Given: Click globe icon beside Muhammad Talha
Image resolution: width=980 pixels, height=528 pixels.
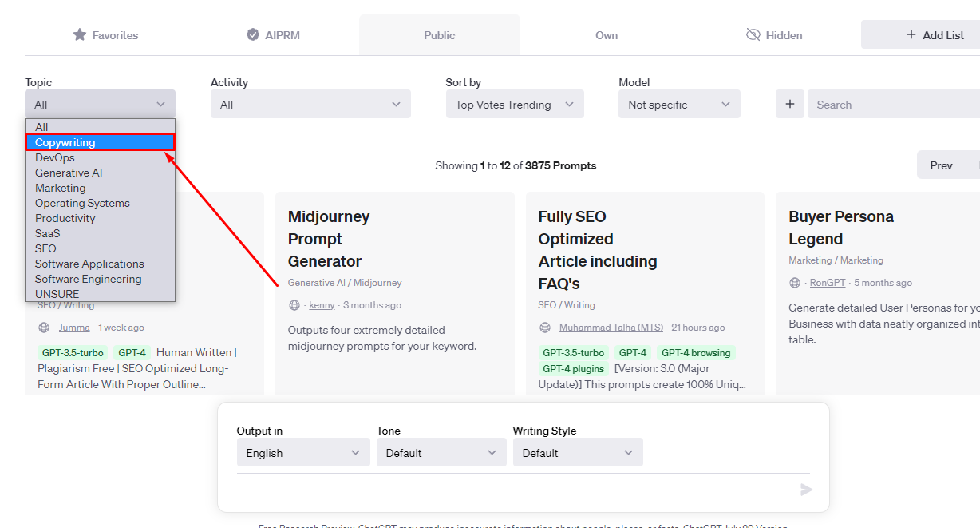Looking at the screenshot, I should coord(544,328).
